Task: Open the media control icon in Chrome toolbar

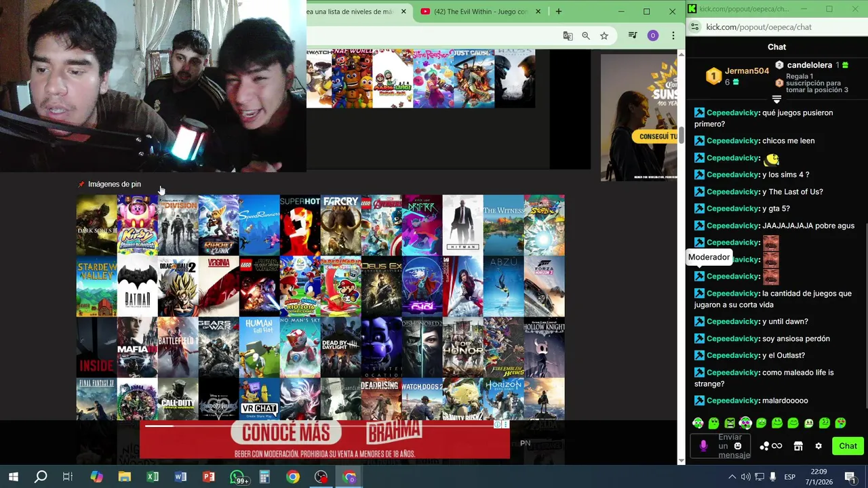Action: pyautogui.click(x=633, y=36)
